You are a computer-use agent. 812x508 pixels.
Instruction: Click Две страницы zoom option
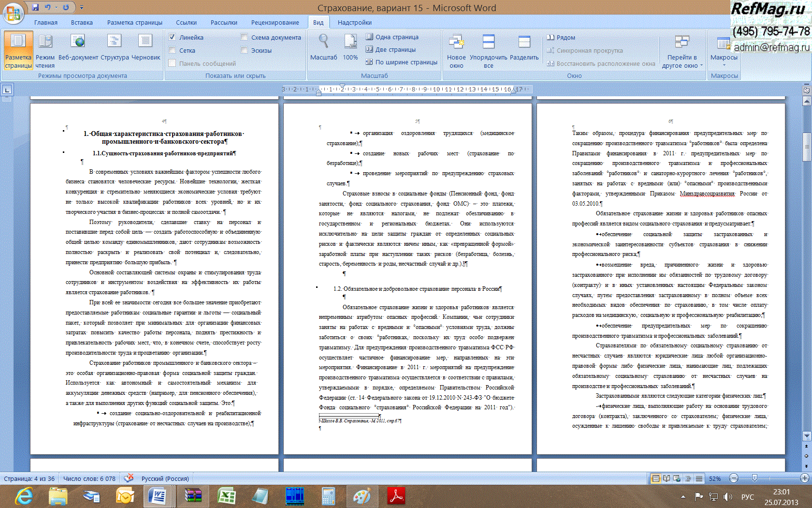click(391, 49)
